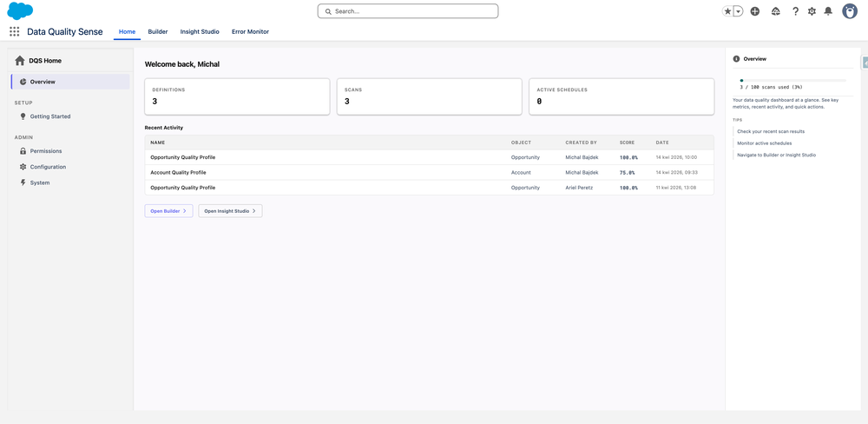Click Ariel Peretz in Created By

pos(580,188)
